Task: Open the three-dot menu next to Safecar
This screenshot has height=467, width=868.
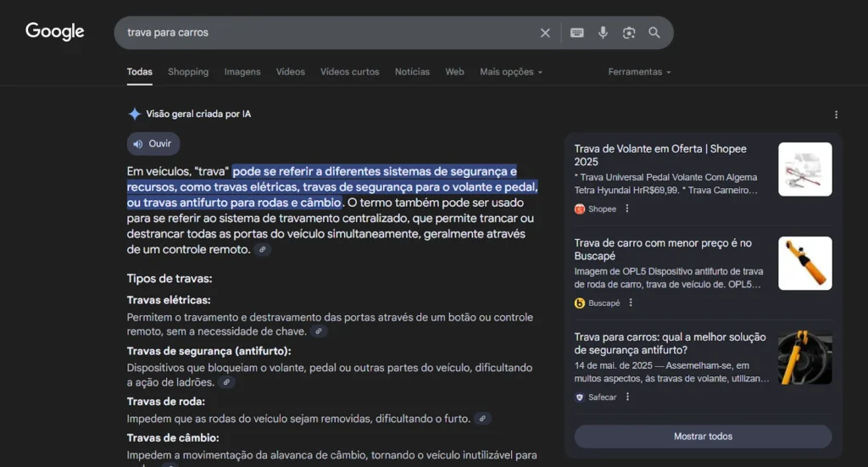Action: (627, 397)
